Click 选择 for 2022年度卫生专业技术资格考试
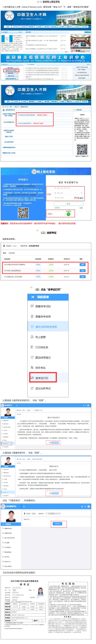The width and height of the screenshot is (96, 644). point(83,264)
